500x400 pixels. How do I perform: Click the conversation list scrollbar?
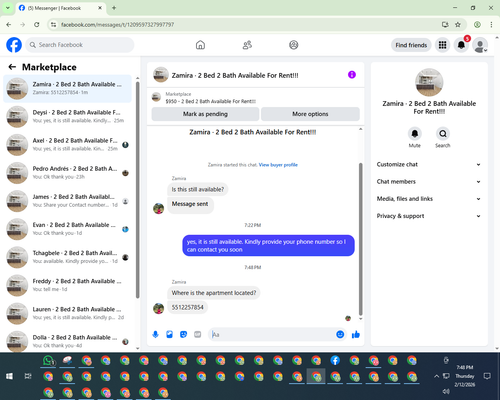point(137,190)
